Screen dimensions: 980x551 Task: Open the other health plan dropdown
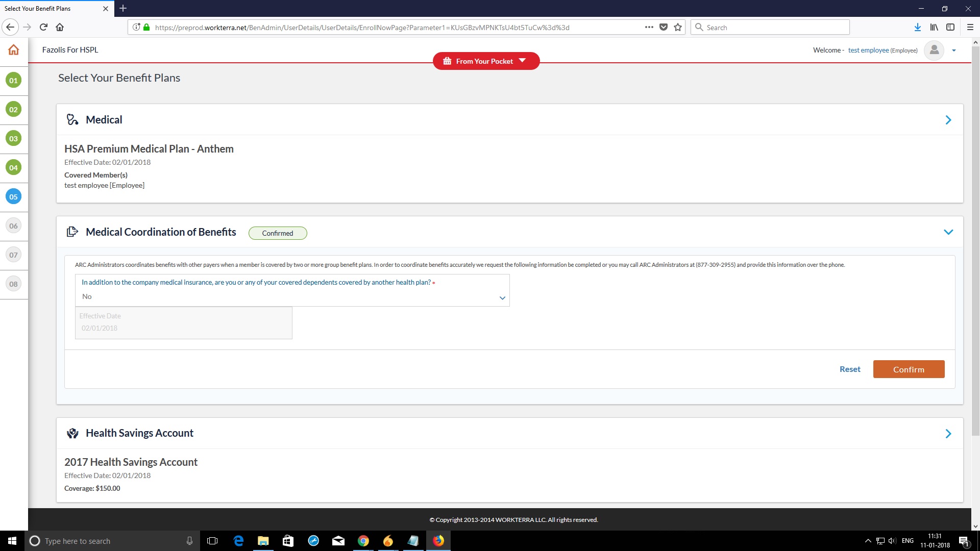click(292, 290)
